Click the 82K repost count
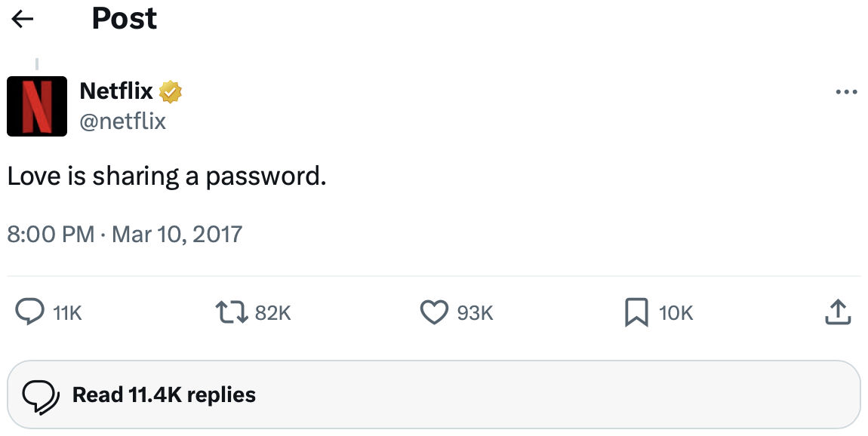This screenshot has height=436, width=868. point(273,312)
